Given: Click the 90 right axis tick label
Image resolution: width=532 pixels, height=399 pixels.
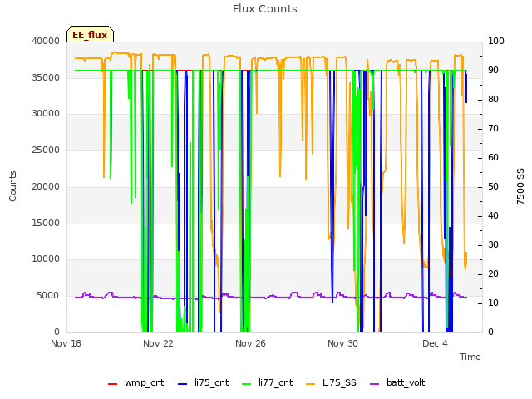Looking at the screenshot, I should pyautogui.click(x=493, y=70).
